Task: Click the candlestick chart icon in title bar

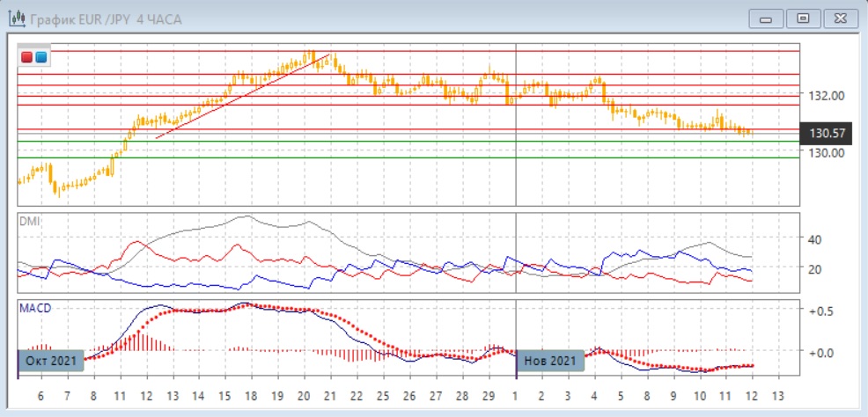Action: click(17, 18)
